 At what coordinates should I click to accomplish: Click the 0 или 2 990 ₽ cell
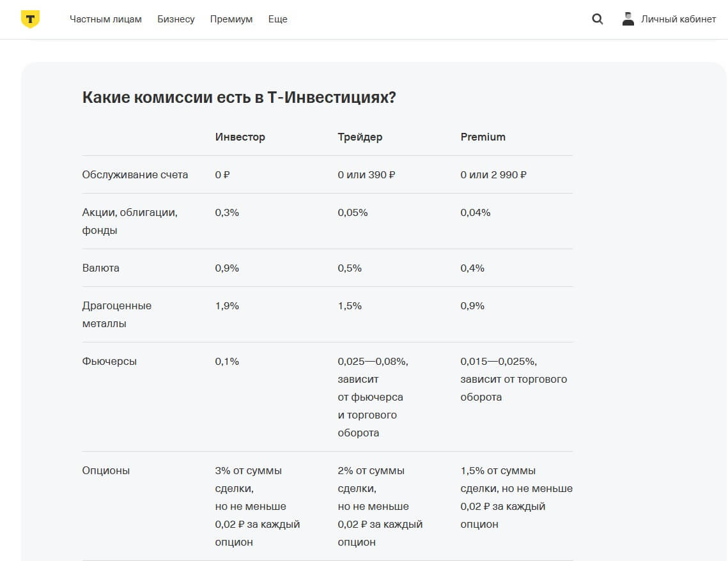tap(493, 174)
